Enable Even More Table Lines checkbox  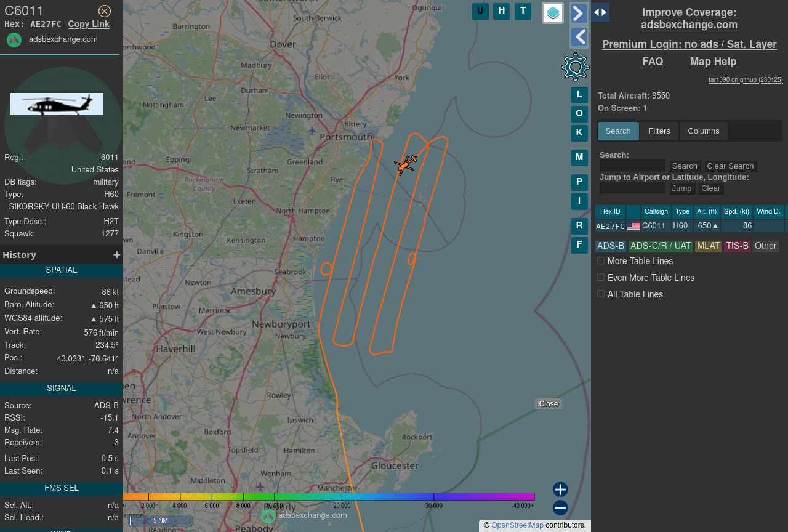coord(601,278)
